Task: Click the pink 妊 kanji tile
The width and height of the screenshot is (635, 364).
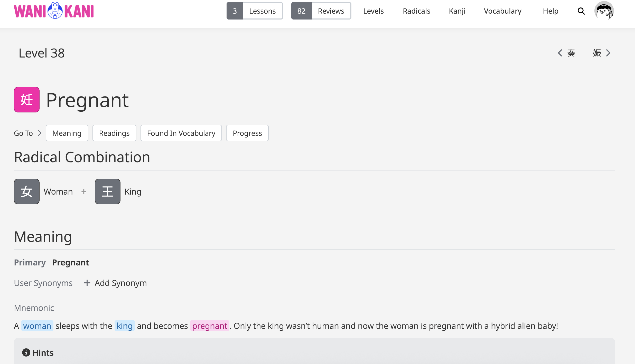Action: pos(27,100)
